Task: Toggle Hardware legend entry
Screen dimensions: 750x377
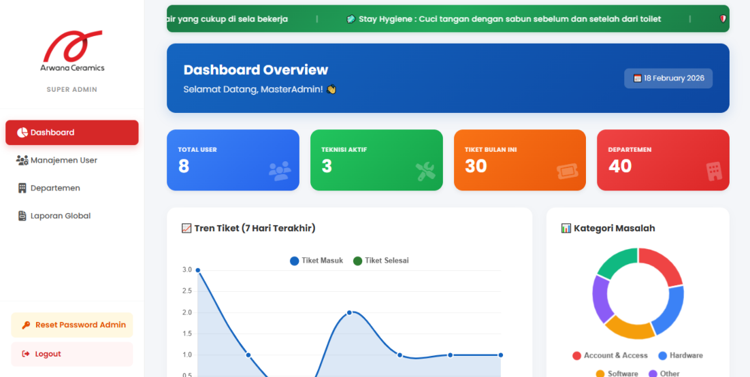Action: coord(681,355)
